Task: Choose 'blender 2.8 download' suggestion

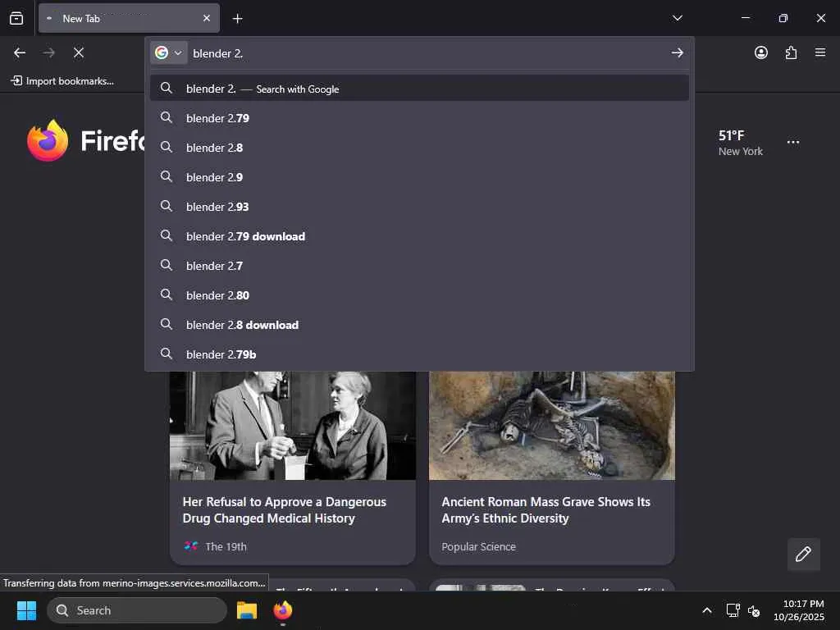Action: (419, 325)
